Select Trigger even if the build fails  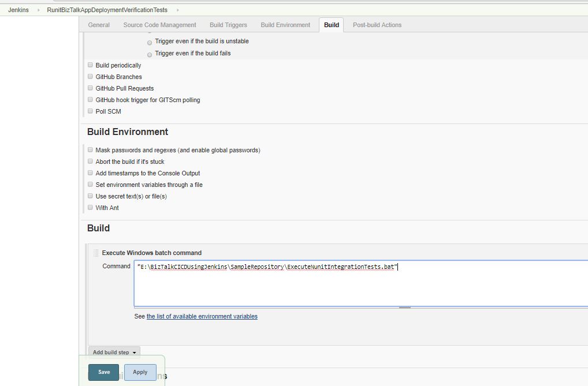(150, 55)
